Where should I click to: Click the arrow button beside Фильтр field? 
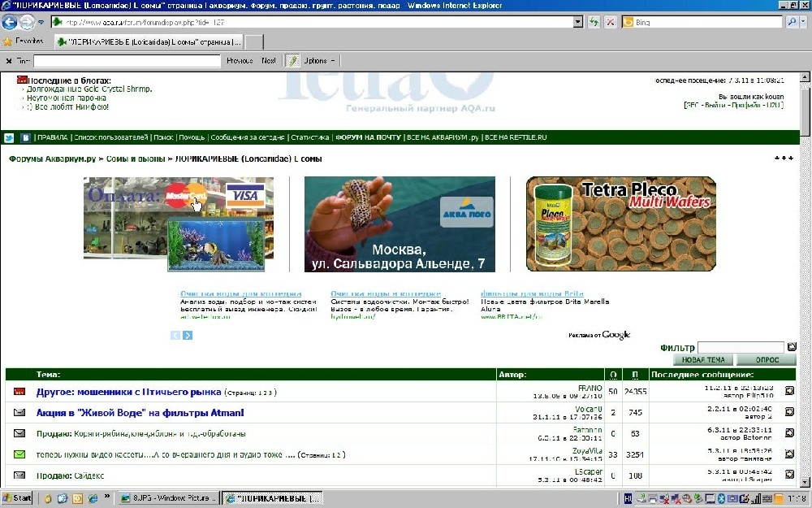coord(791,347)
